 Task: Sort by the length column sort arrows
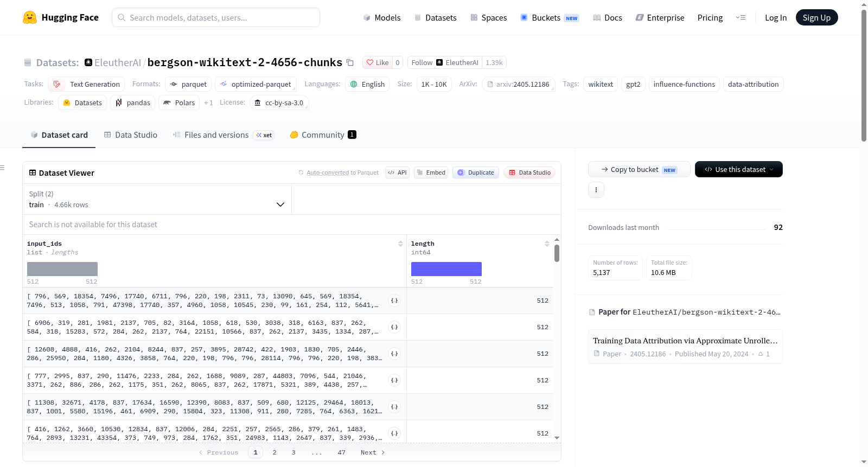point(547,244)
